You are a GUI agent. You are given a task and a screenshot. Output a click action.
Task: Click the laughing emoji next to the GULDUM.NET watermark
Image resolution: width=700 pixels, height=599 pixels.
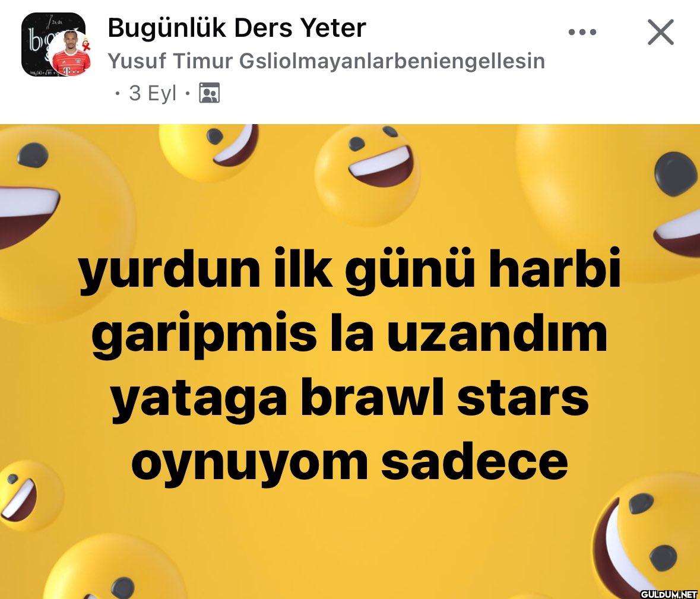pos(647,535)
